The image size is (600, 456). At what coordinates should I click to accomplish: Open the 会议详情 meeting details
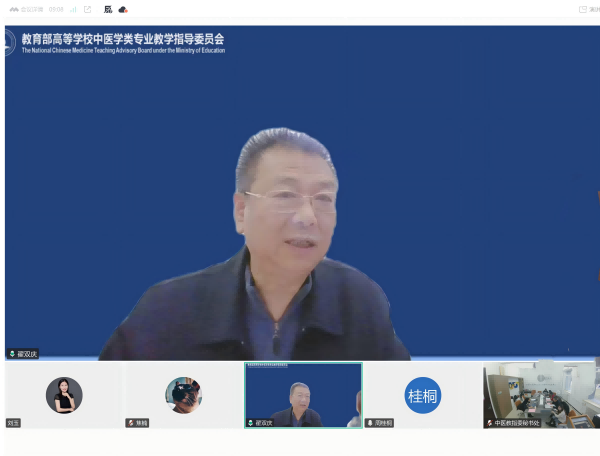point(32,10)
